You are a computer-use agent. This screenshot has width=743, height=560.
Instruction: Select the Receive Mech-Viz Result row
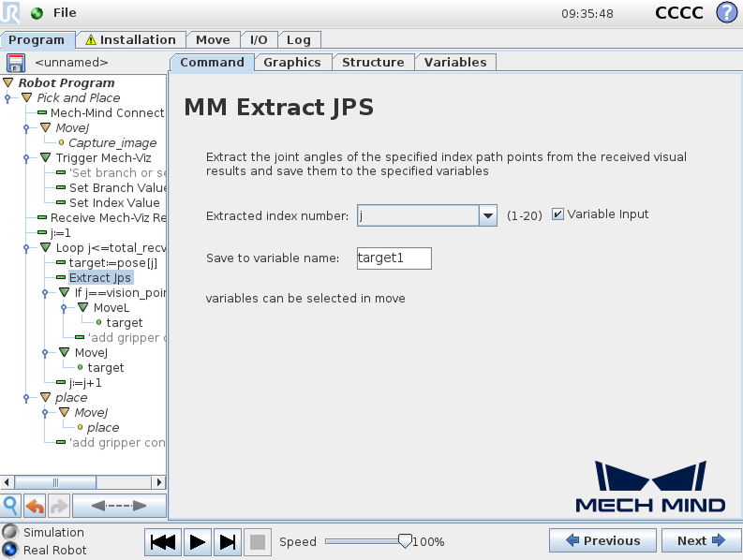click(108, 218)
